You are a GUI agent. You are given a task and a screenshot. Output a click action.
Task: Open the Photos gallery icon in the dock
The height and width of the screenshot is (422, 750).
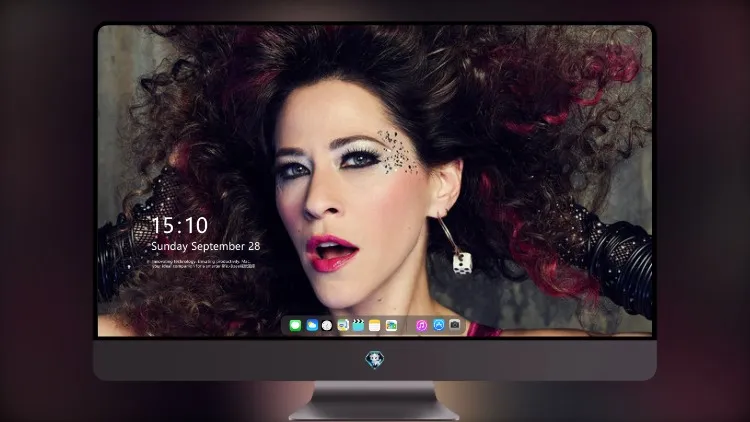coord(391,326)
